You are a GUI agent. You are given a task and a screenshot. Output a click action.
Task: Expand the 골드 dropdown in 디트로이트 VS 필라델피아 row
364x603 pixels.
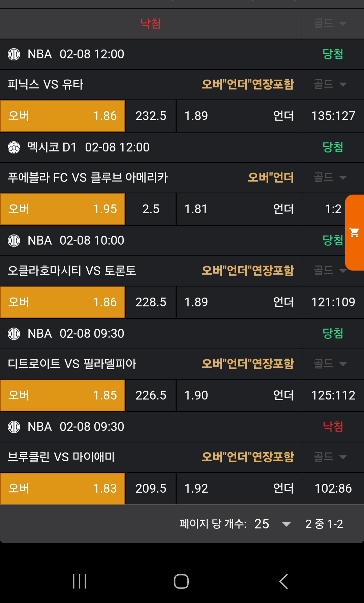[330, 364]
